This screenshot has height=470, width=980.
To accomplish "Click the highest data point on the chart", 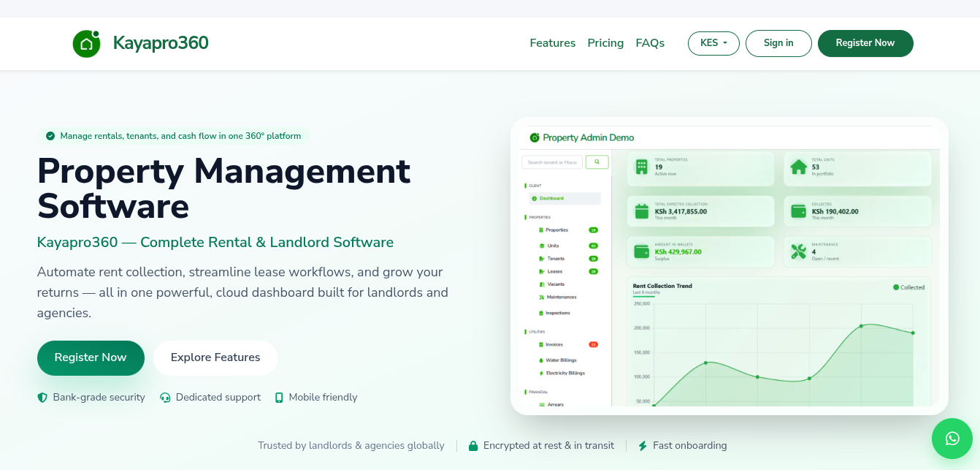I will 861,326.
